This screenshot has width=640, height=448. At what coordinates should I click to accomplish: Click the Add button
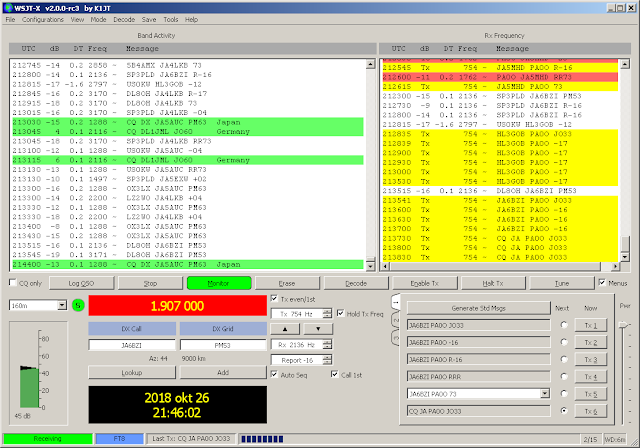pos(223,373)
